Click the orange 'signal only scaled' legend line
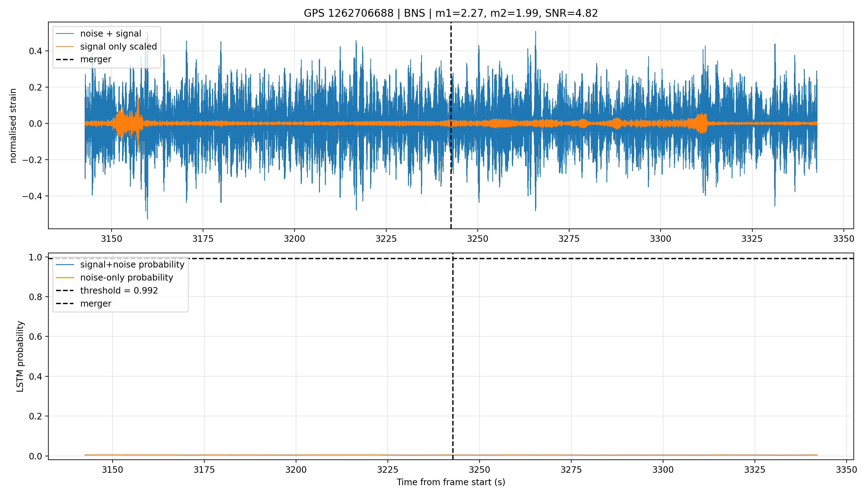The width and height of the screenshot is (868, 496). tap(65, 46)
